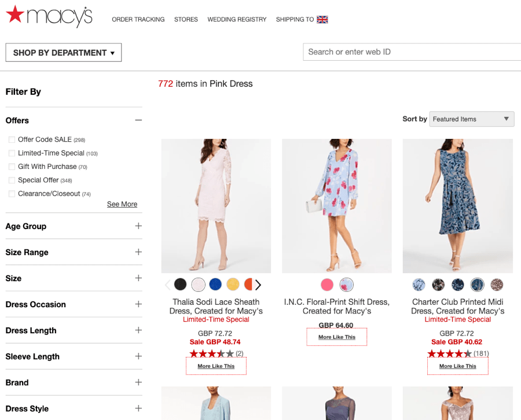Click See More under Offers
Screen dimensions: 521x420
tap(122, 204)
